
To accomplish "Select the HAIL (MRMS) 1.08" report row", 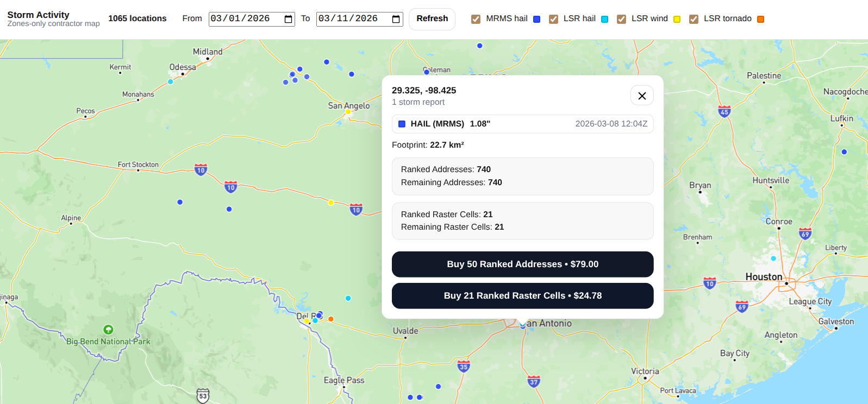I will 522,124.
